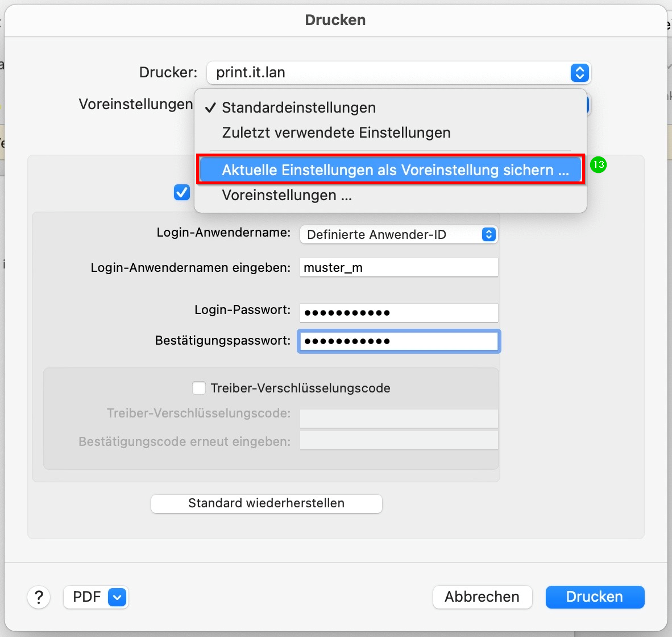
Task: Cancel with the Abbrechen button
Action: 482,597
